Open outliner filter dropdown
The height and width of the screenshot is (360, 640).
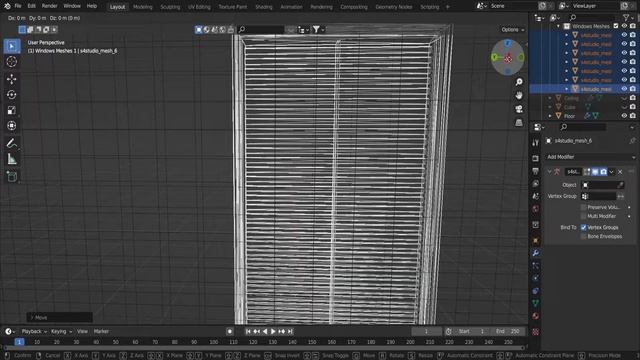[628, 17]
